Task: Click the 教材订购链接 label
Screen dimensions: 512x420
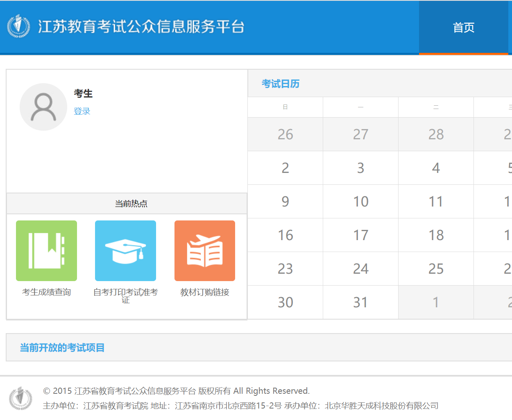Action: click(205, 292)
